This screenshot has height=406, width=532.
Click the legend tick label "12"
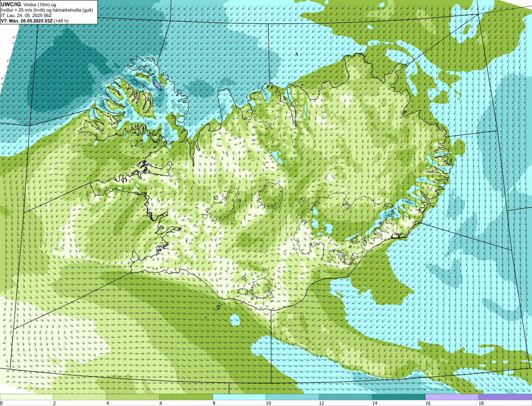[321, 403]
